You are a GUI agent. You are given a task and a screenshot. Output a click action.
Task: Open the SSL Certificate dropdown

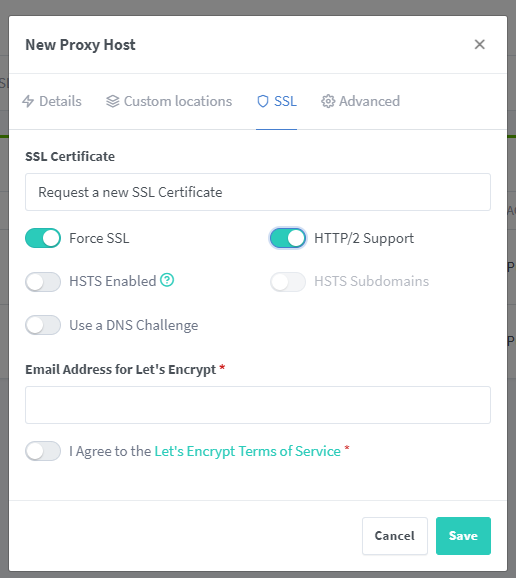258,192
